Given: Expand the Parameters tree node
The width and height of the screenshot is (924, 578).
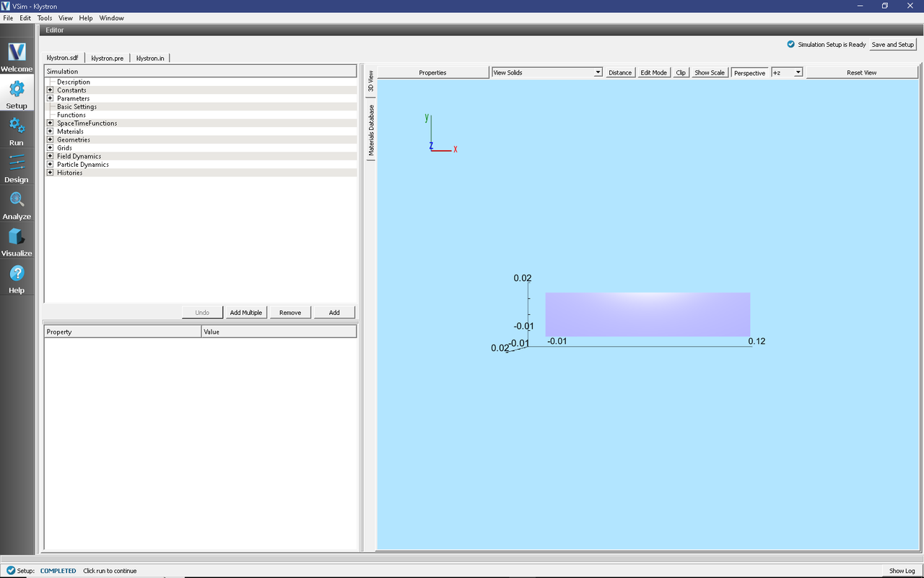Looking at the screenshot, I should point(50,98).
